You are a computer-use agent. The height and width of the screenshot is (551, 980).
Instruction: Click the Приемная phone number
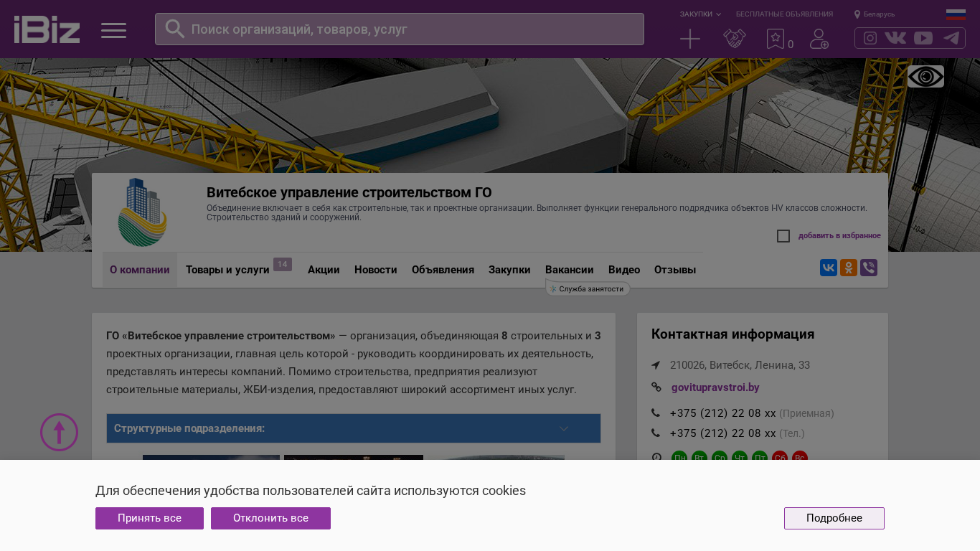coord(723,413)
